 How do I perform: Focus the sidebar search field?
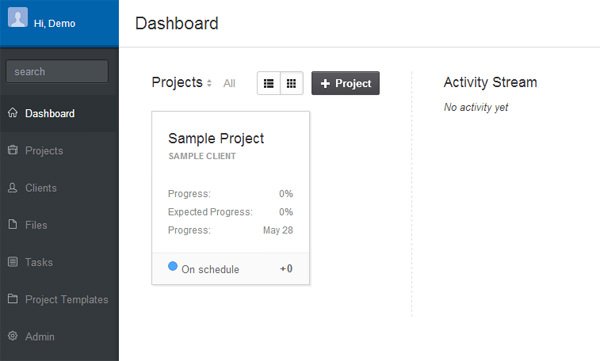pos(57,72)
